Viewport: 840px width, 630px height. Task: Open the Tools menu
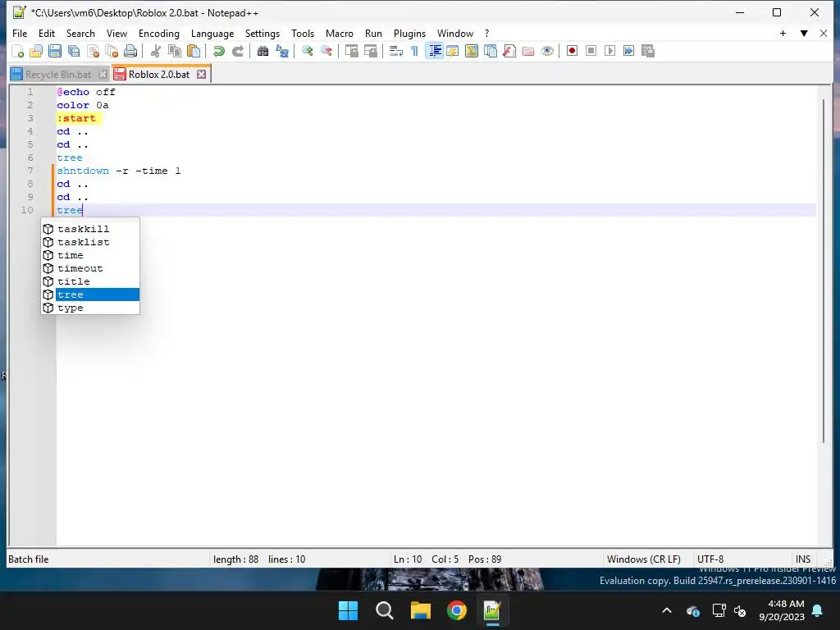pos(303,33)
